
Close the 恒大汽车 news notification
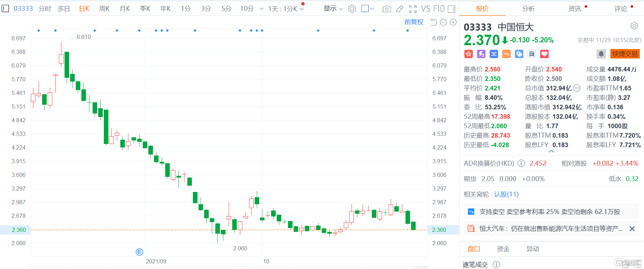632,229
